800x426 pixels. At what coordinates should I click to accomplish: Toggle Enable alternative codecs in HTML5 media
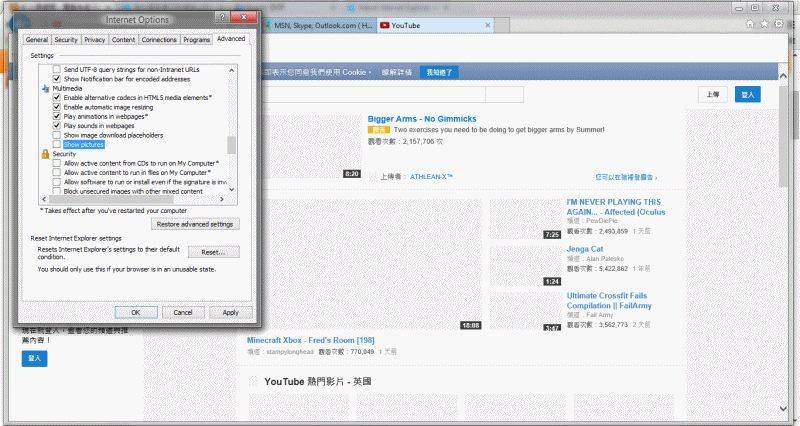(57, 97)
